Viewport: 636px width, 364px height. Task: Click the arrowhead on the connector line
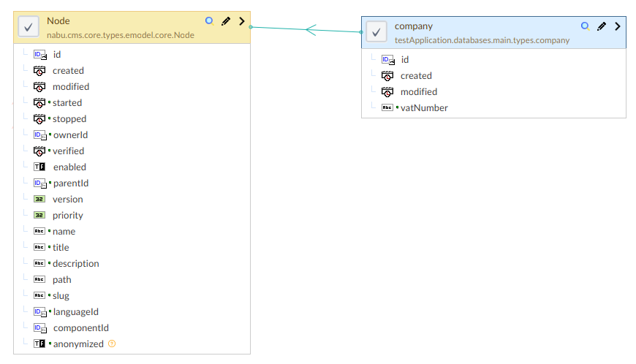click(310, 30)
